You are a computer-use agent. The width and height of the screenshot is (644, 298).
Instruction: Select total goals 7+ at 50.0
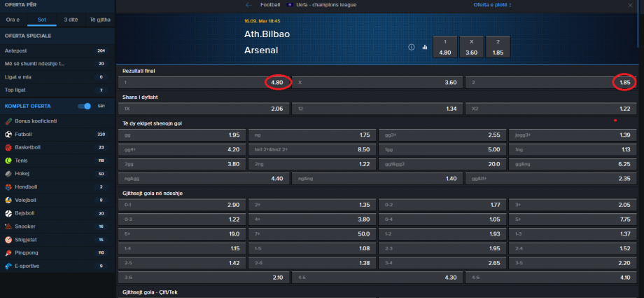pyautogui.click(x=312, y=233)
